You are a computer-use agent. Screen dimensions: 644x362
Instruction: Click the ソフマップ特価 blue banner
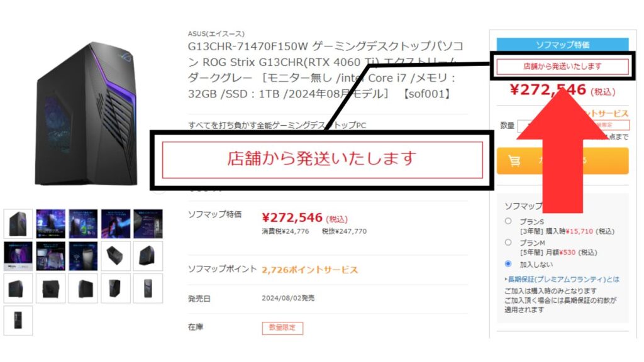tap(562, 45)
